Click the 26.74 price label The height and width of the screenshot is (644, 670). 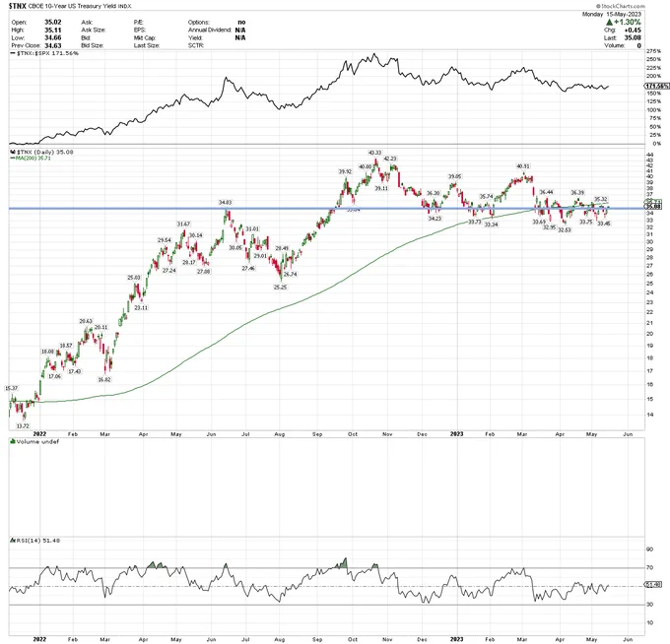click(290, 274)
